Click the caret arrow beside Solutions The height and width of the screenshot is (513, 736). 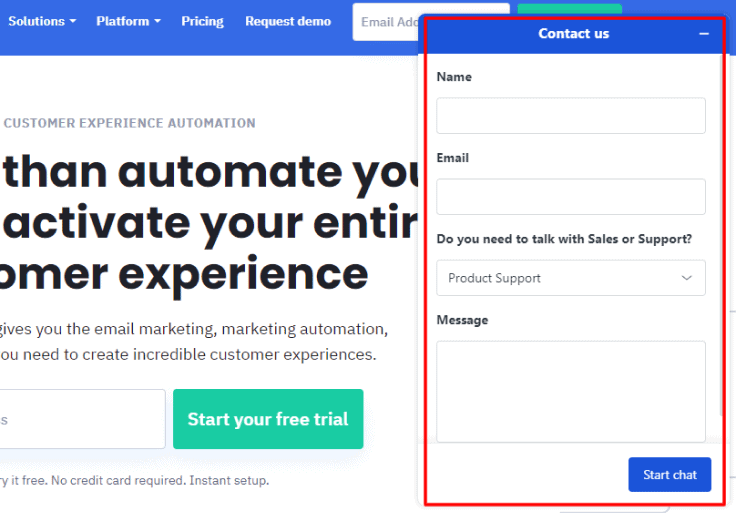point(72,22)
